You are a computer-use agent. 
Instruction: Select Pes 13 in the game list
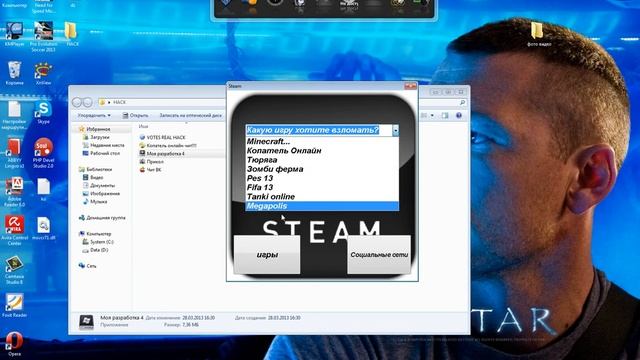322,178
